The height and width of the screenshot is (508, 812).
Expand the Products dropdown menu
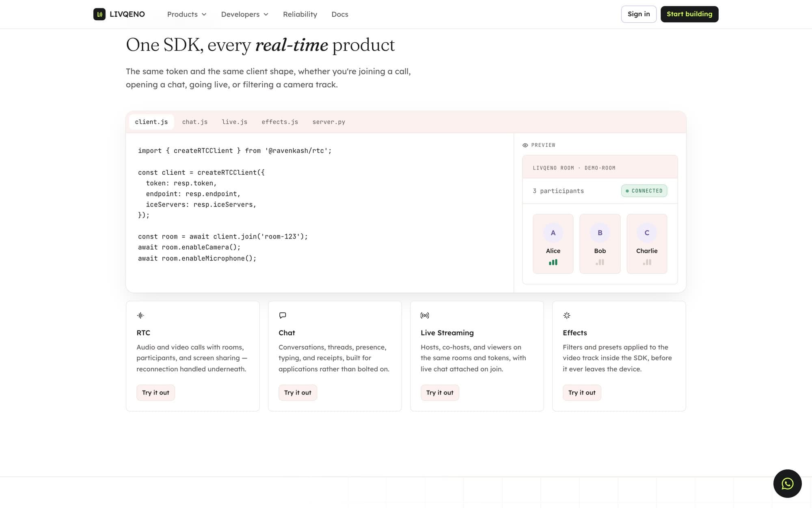187,14
